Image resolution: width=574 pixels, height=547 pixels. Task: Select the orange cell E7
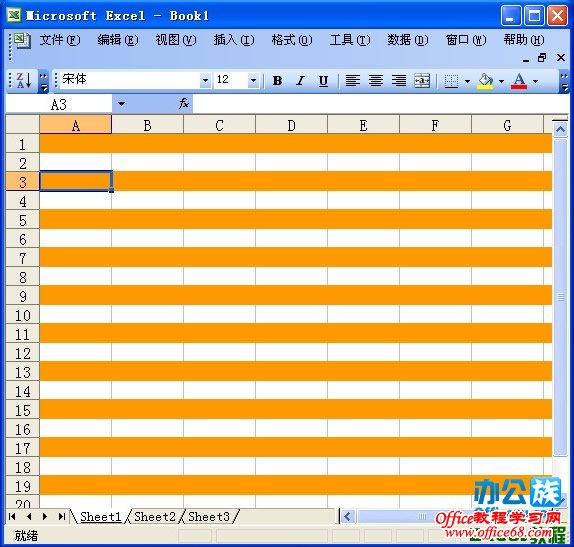[363, 257]
